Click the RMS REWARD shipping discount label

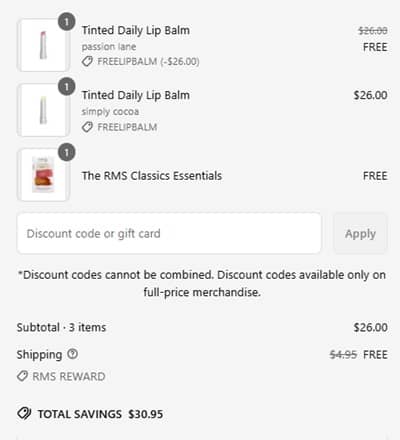pyautogui.click(x=69, y=376)
